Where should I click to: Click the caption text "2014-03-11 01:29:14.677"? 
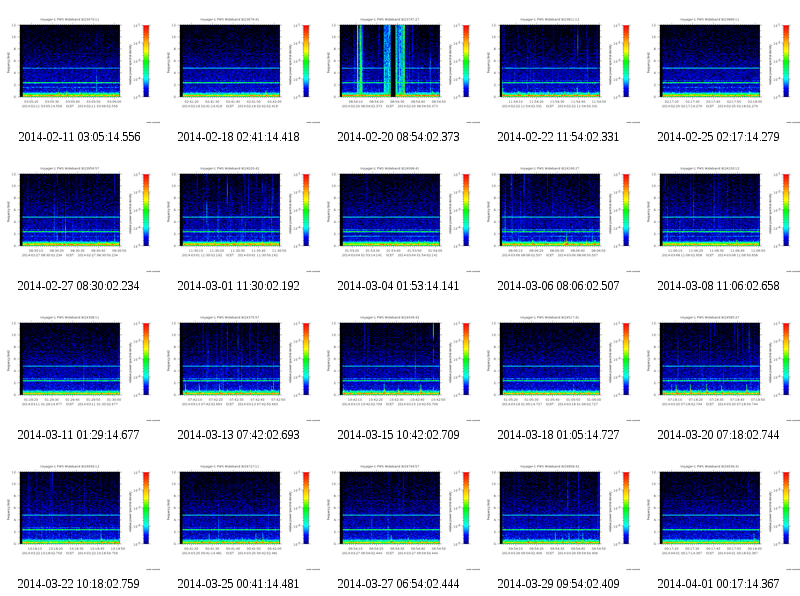click(79, 435)
